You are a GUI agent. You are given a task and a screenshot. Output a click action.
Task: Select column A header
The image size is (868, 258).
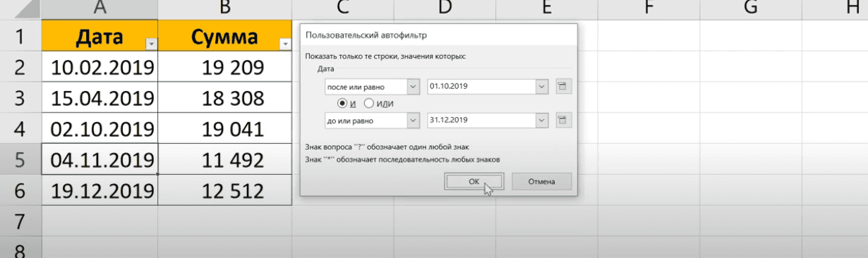tap(100, 9)
